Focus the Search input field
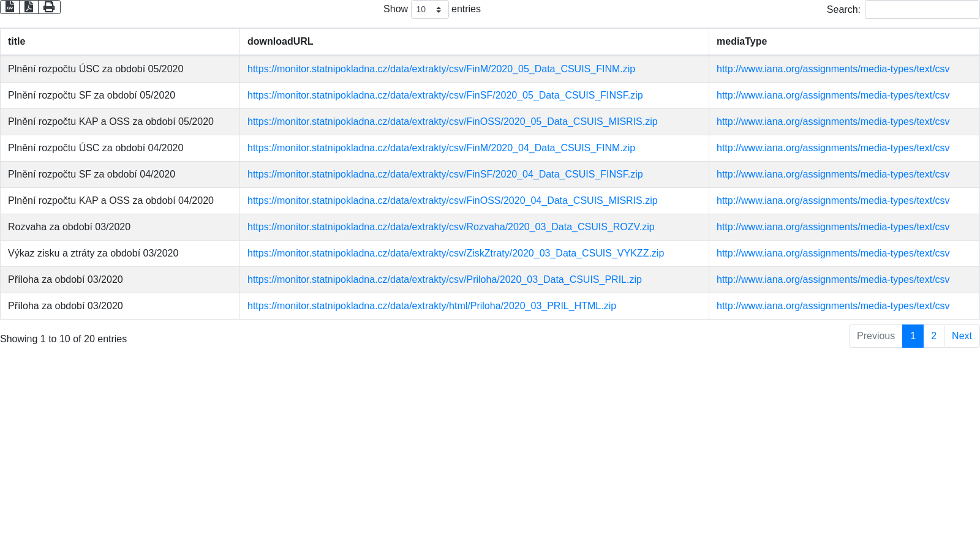This screenshot has width=980, height=551. 921,9
